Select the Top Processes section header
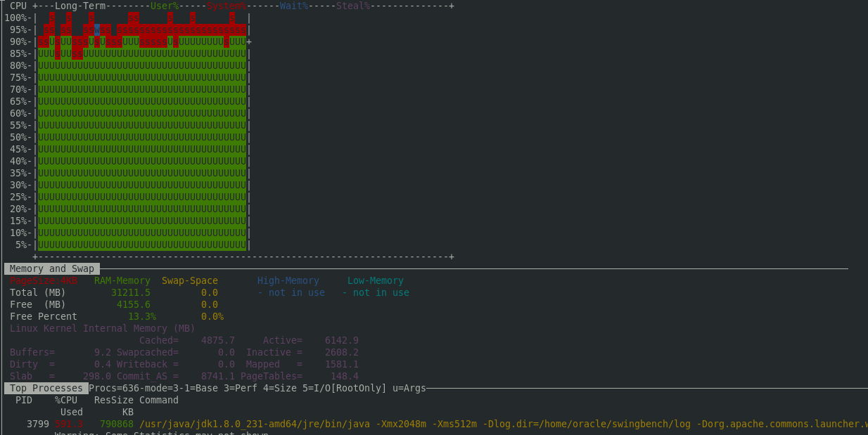The height and width of the screenshot is (435, 868). pyautogui.click(x=46, y=388)
